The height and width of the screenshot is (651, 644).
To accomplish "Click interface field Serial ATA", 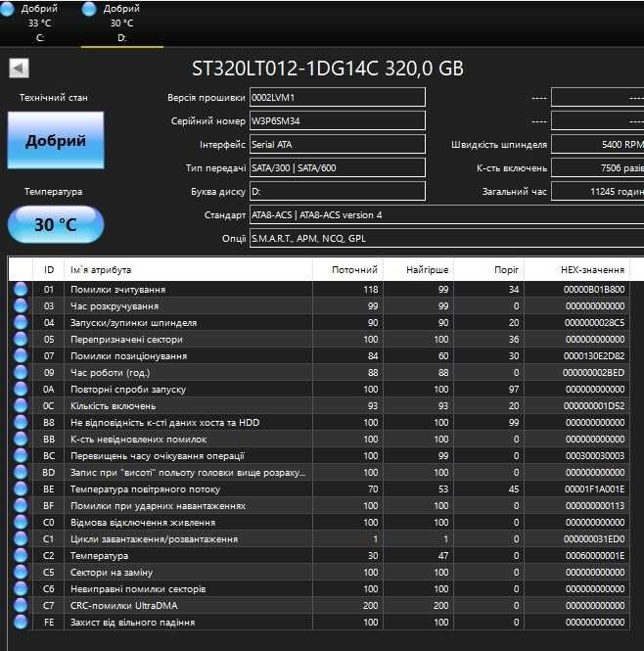I will pos(337,145).
